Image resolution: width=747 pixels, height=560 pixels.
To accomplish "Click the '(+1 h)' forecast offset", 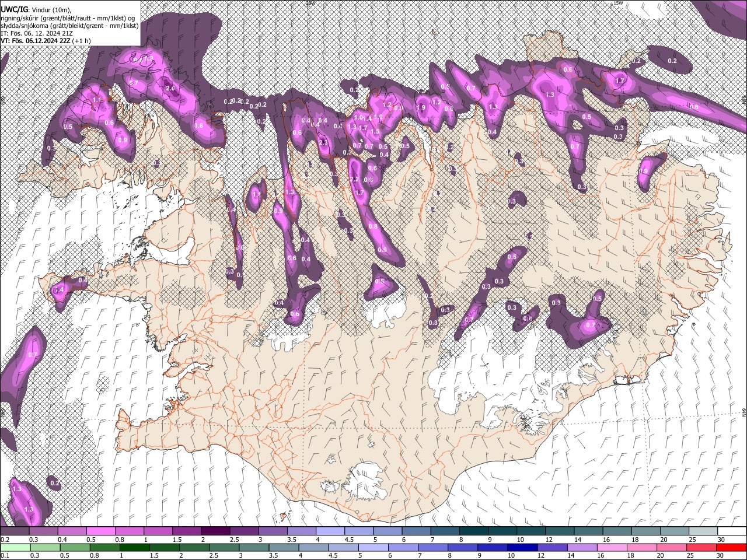I will point(82,41).
